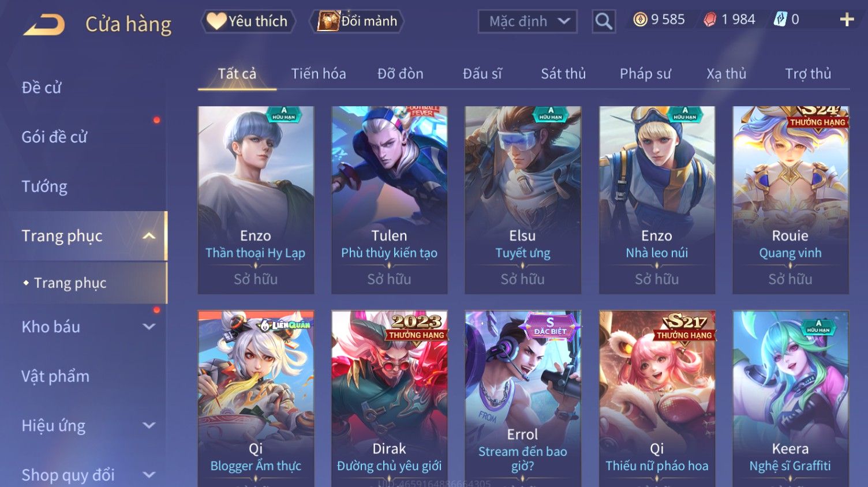
Task: Click the golden back arrow icon
Action: [x=44, y=24]
